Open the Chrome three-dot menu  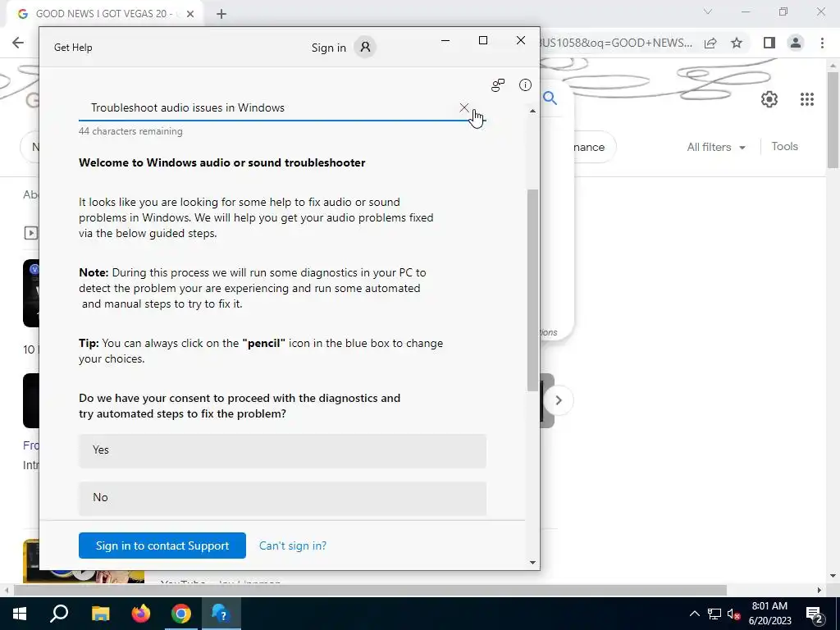click(x=822, y=43)
